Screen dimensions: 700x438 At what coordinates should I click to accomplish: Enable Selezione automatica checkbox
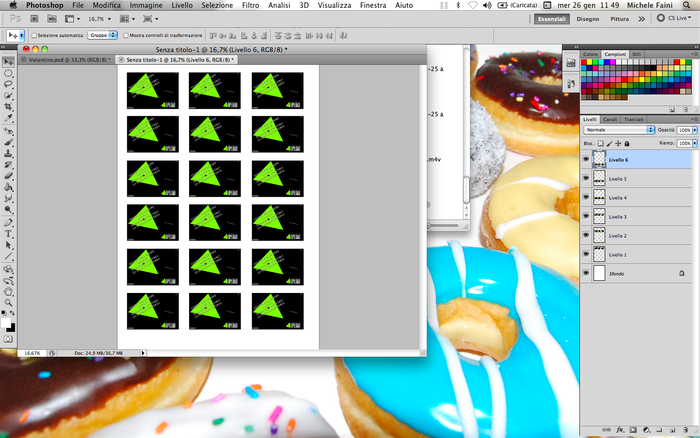[x=34, y=35]
